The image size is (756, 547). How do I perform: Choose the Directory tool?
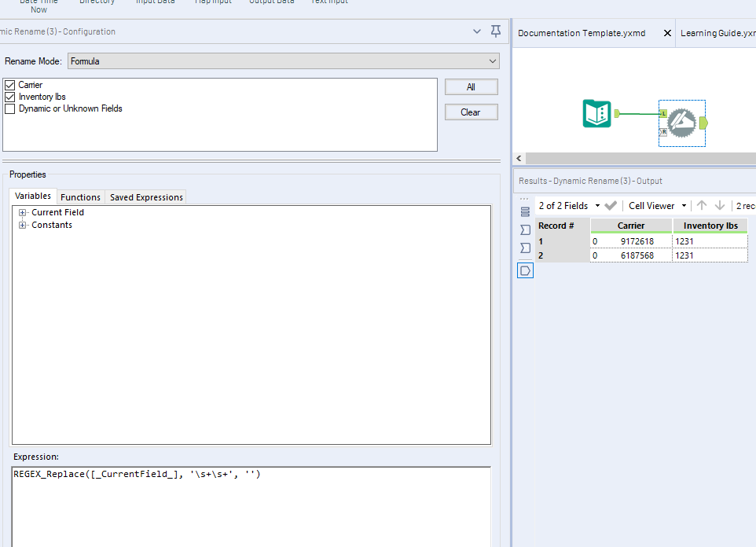[97, 3]
